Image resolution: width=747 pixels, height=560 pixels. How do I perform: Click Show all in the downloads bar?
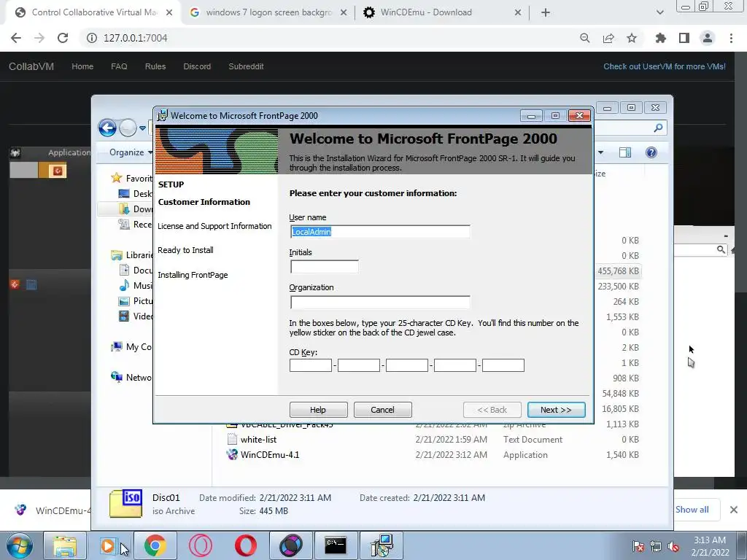point(692,510)
